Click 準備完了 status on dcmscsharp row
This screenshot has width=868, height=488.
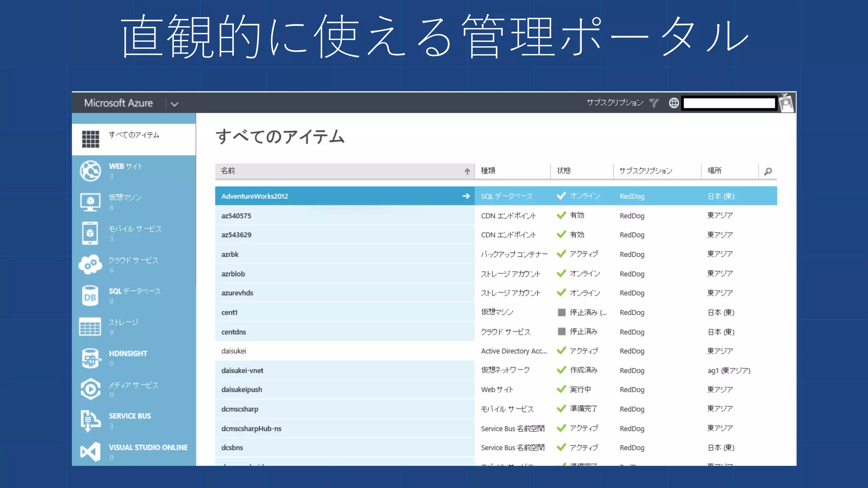(584, 408)
